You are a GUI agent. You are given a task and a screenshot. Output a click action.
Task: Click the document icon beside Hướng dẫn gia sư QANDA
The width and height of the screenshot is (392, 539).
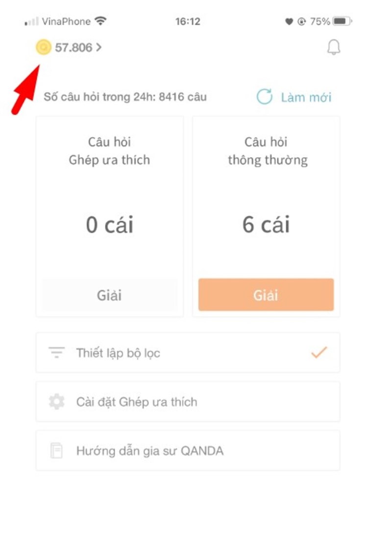coord(56,450)
